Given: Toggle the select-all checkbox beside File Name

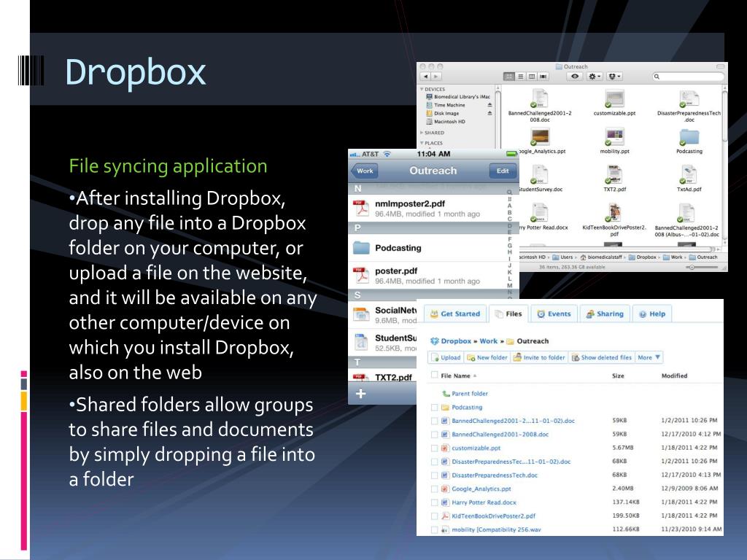Looking at the screenshot, I should [x=435, y=376].
